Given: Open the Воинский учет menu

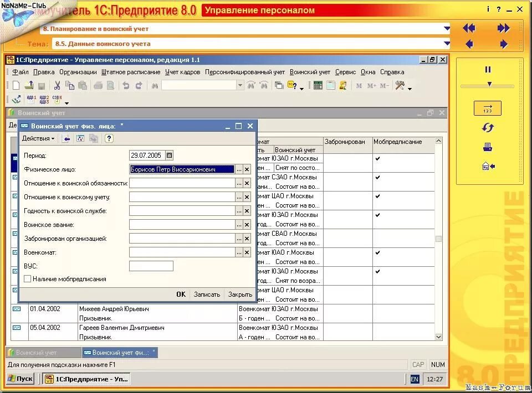Looking at the screenshot, I should (x=310, y=72).
